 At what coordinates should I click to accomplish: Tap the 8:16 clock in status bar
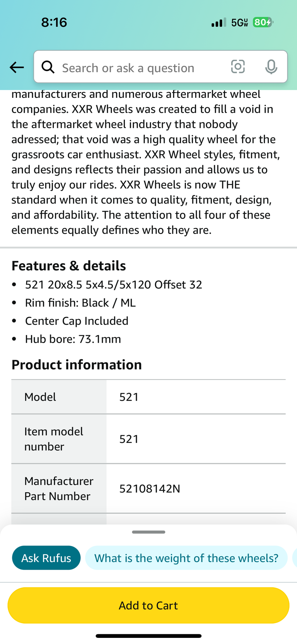tap(54, 22)
